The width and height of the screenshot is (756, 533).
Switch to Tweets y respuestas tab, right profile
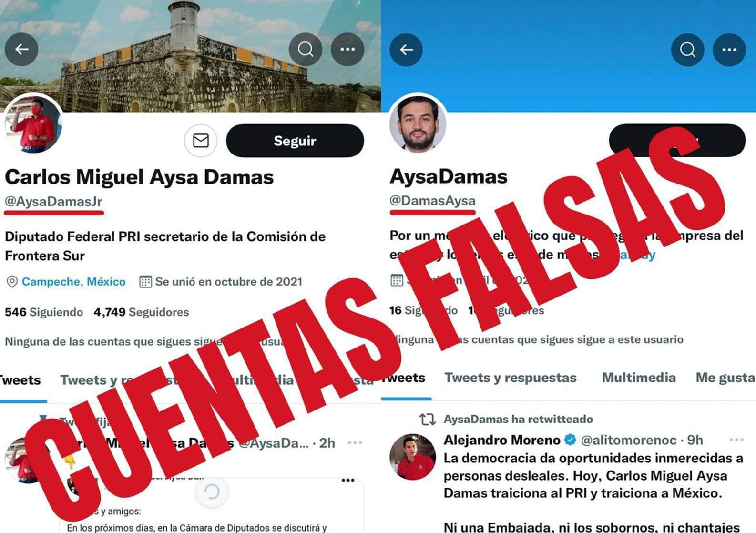(511, 378)
